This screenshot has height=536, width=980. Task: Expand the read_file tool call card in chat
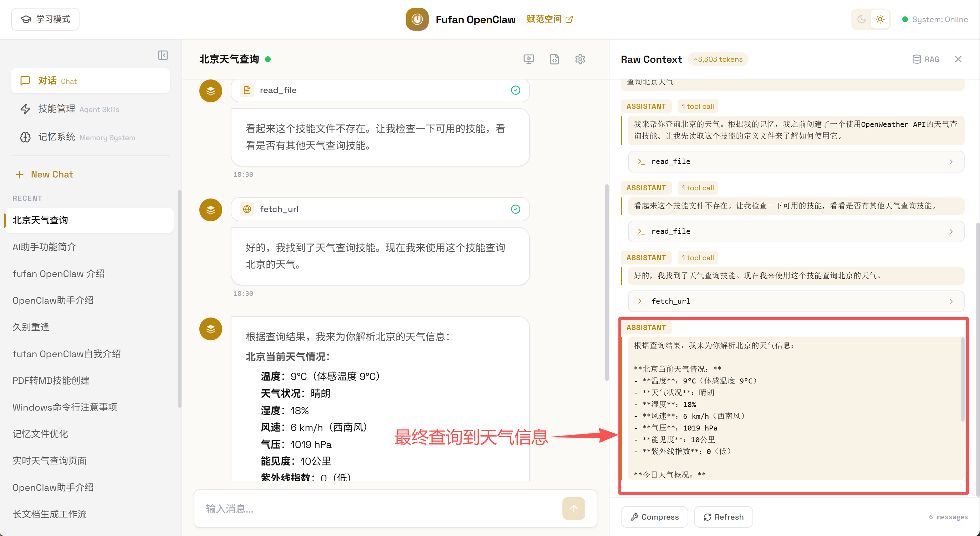pos(380,90)
